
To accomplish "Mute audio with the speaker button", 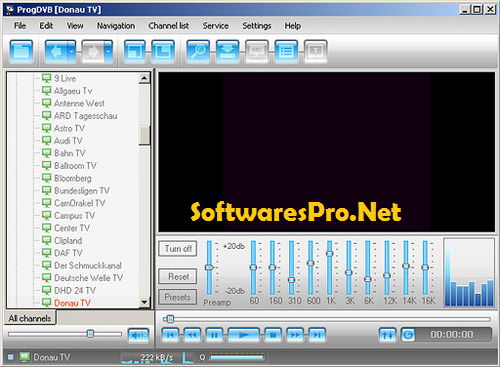I will (x=138, y=335).
